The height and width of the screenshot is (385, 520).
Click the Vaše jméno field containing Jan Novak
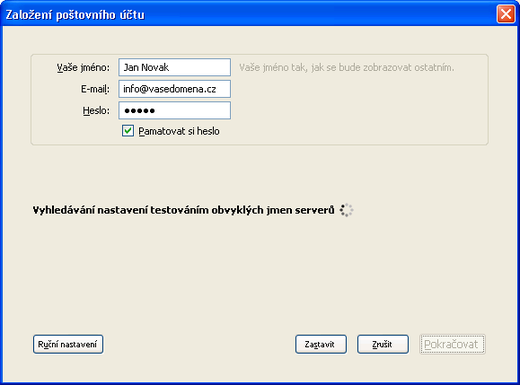[174, 67]
